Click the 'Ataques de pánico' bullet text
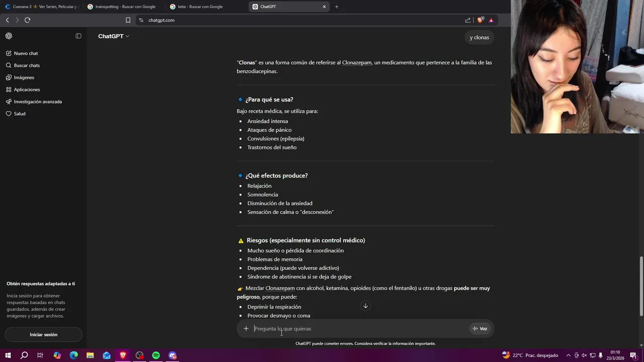644x362 pixels. pos(269,130)
